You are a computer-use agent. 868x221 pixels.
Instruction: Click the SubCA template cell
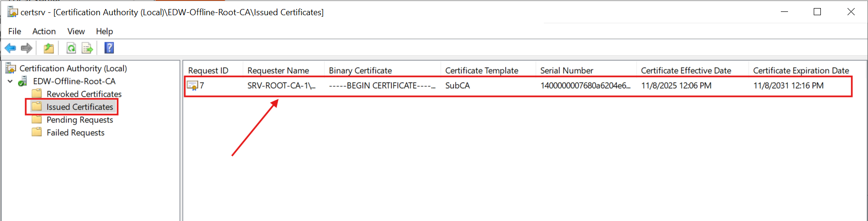pyautogui.click(x=458, y=86)
